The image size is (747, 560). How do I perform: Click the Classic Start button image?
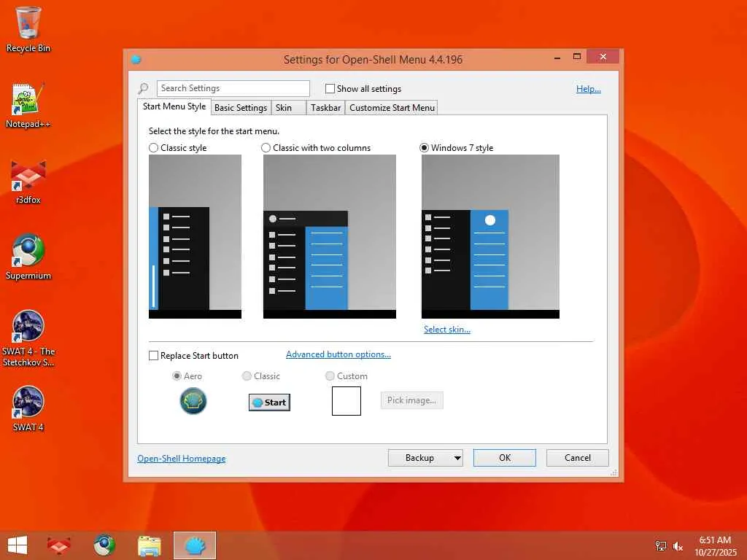[x=270, y=402]
